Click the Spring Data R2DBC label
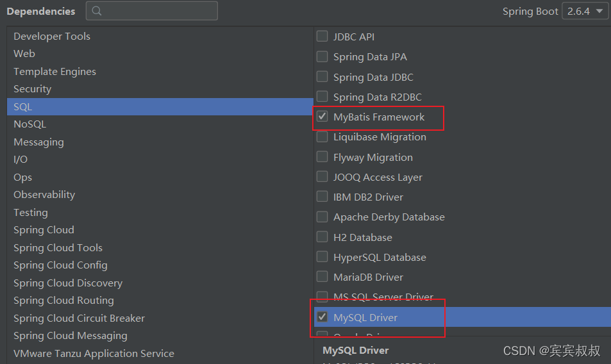611x364 pixels. (378, 97)
